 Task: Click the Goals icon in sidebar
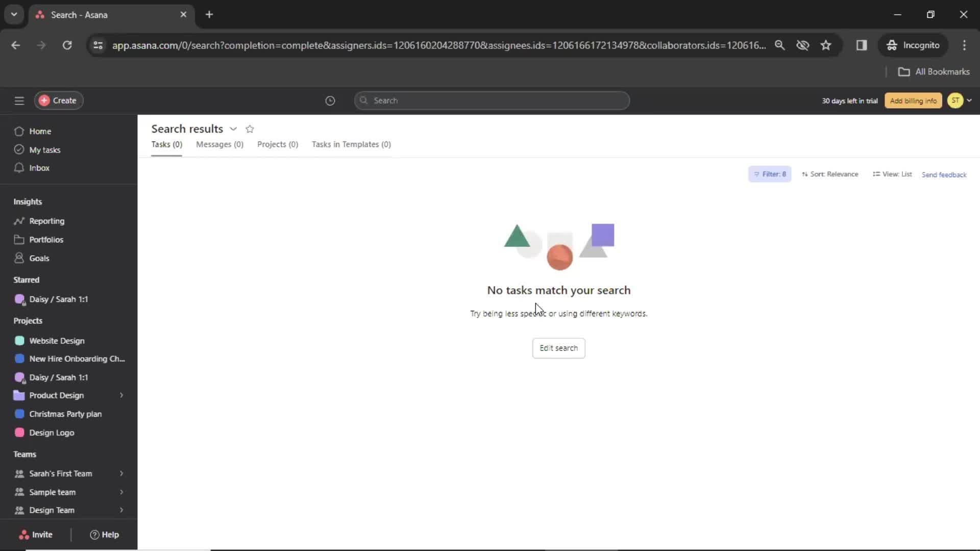(19, 258)
